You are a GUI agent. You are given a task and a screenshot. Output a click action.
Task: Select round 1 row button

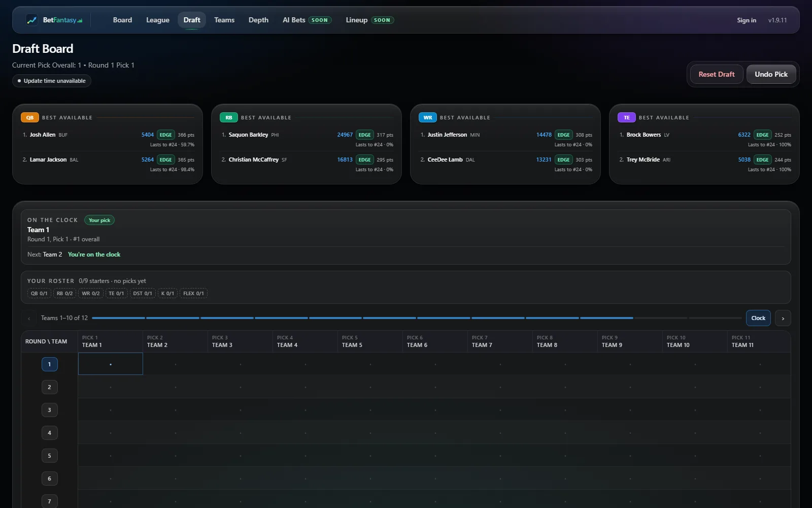click(x=49, y=364)
